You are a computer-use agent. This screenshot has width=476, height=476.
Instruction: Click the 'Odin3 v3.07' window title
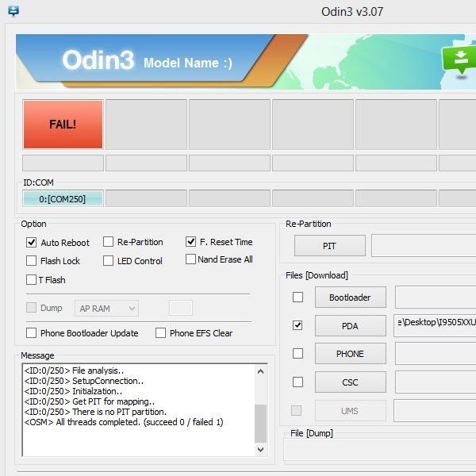pos(352,12)
